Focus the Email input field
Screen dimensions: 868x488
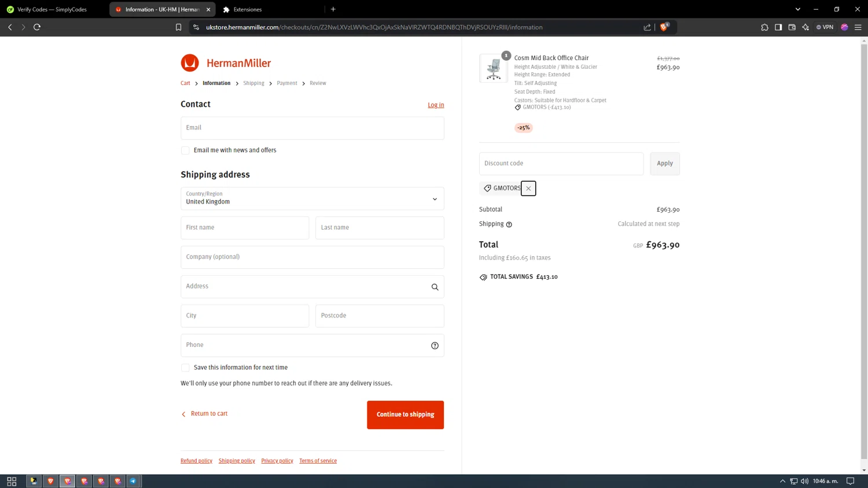pos(312,128)
